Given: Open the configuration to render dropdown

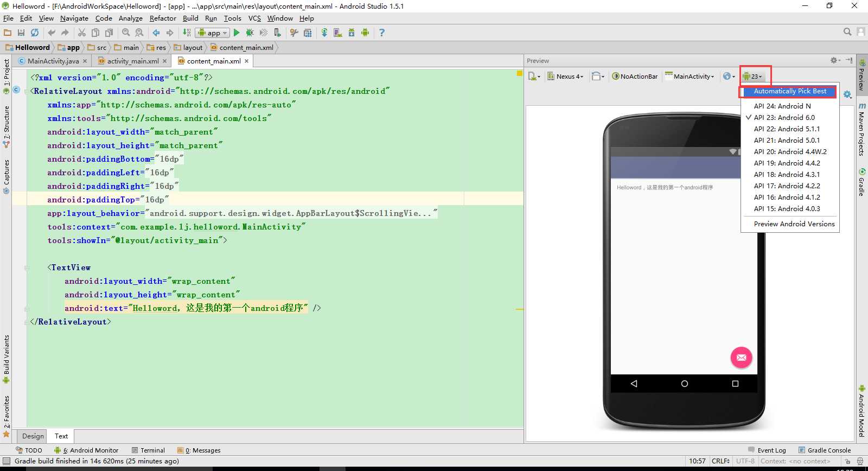Looking at the screenshot, I should pos(534,77).
